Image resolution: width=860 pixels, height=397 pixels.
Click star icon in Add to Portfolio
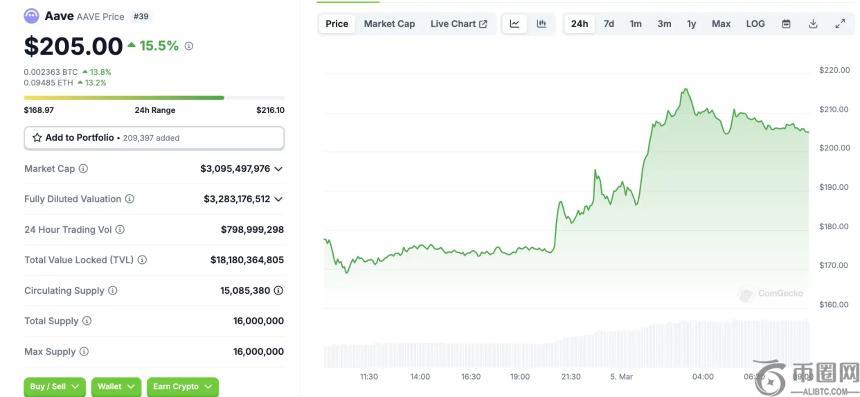[x=37, y=138]
